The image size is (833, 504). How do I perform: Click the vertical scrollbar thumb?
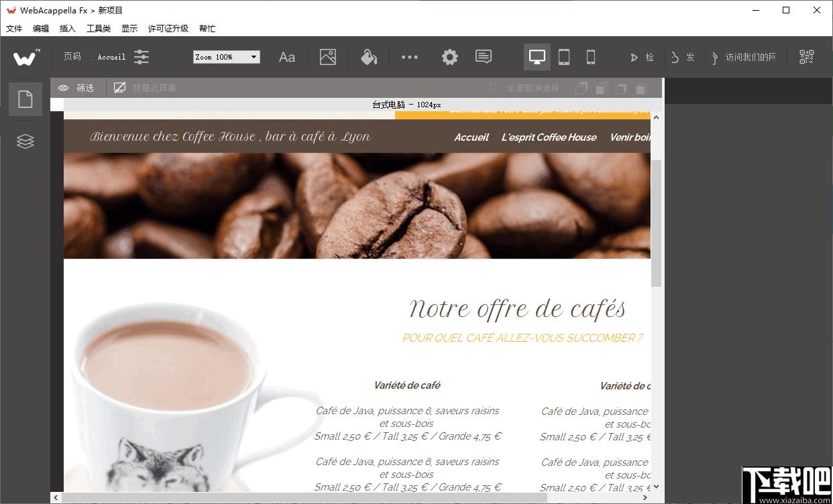[657, 223]
